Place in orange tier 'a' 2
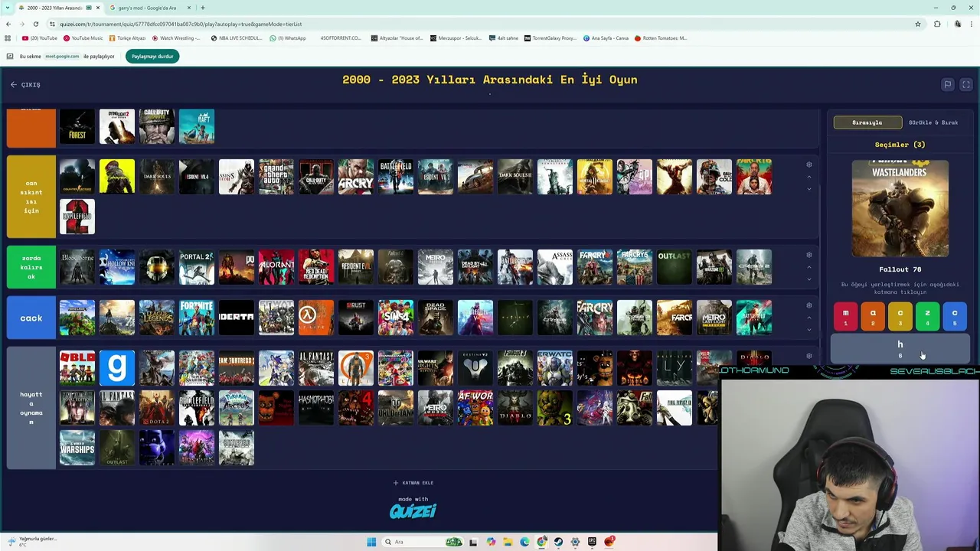The width and height of the screenshot is (980, 551). pos(873,317)
